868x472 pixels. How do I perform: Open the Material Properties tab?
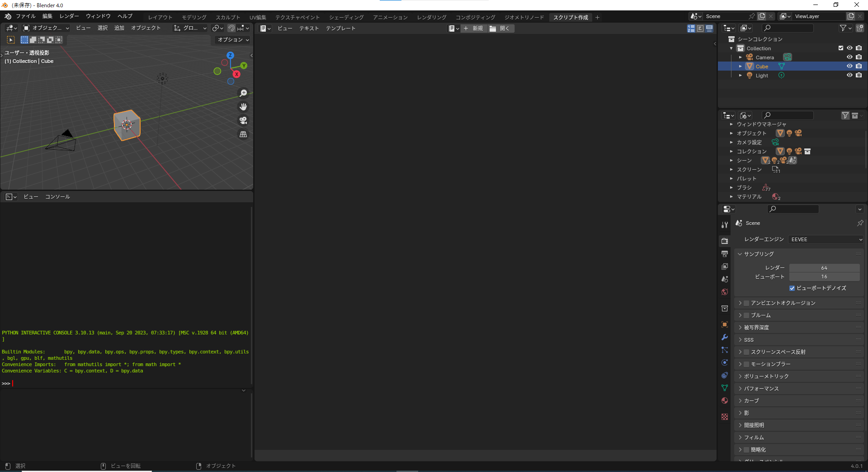click(x=724, y=400)
